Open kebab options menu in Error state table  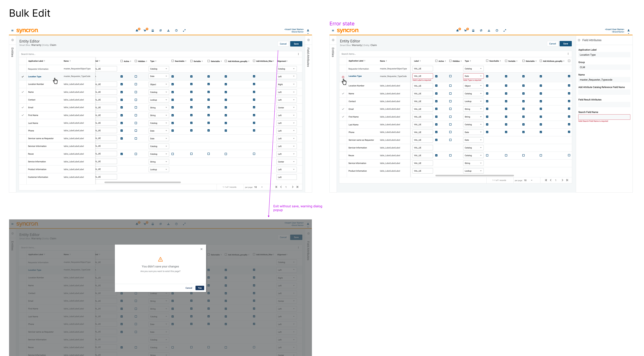pos(568,54)
